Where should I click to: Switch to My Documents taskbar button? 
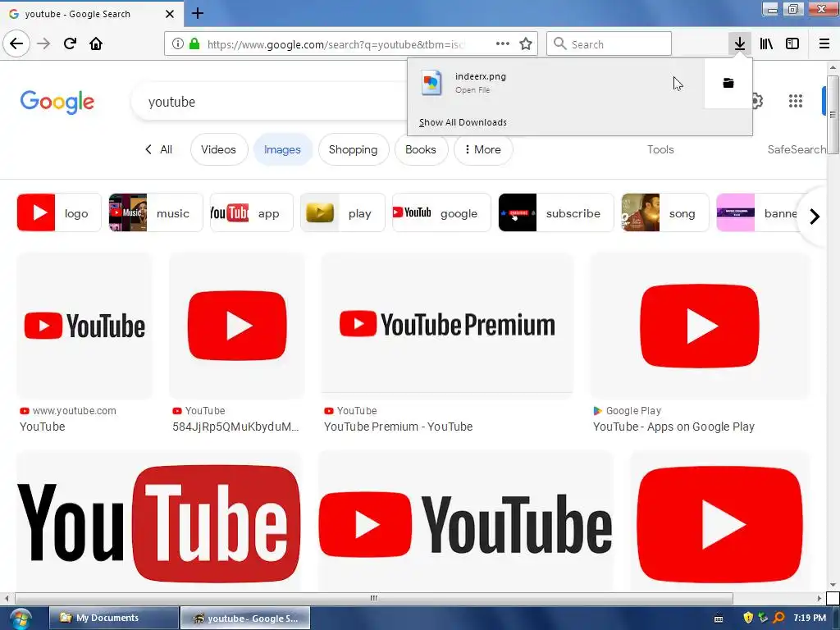pos(114,619)
